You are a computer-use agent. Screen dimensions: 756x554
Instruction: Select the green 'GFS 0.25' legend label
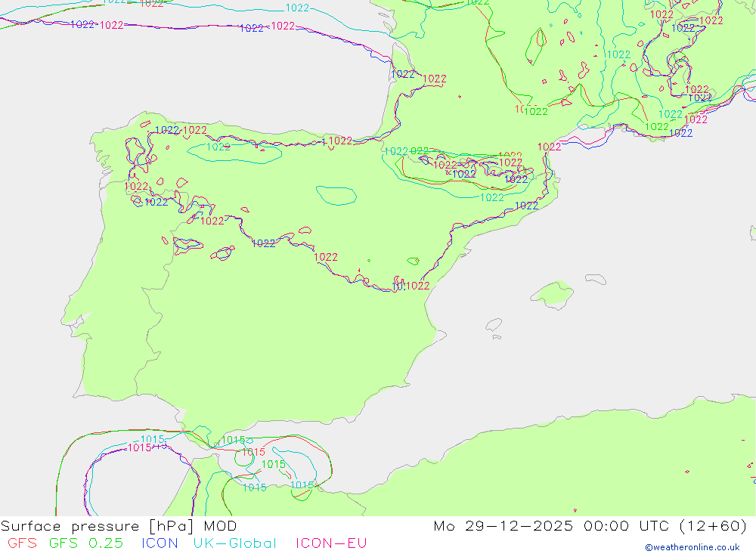click(x=86, y=543)
